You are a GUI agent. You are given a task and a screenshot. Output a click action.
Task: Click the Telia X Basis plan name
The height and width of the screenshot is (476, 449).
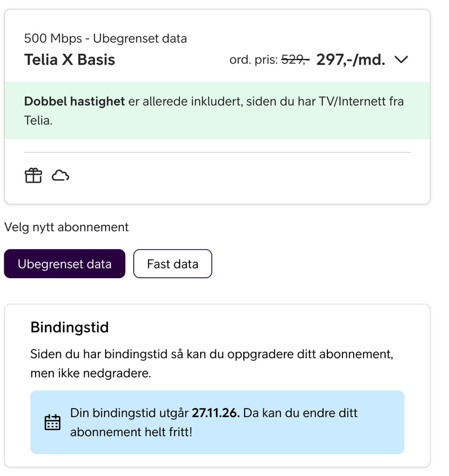tap(69, 59)
